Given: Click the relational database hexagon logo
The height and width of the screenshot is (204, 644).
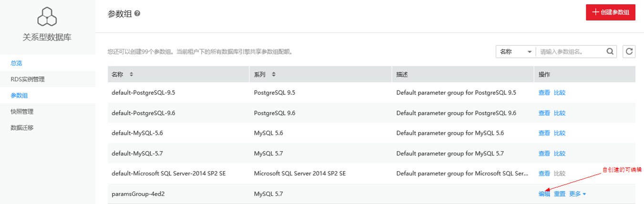Looking at the screenshot, I should tap(47, 18).
